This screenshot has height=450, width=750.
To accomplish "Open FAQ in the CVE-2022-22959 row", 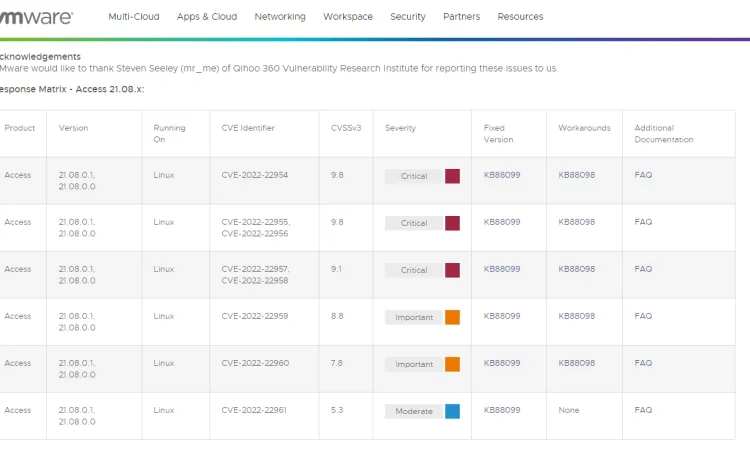I will click(643, 316).
